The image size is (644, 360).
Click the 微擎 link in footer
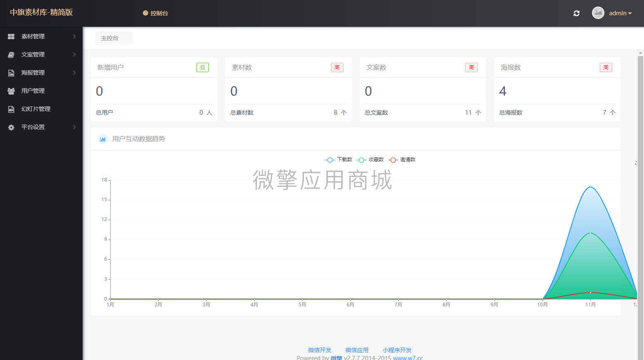(x=336, y=358)
